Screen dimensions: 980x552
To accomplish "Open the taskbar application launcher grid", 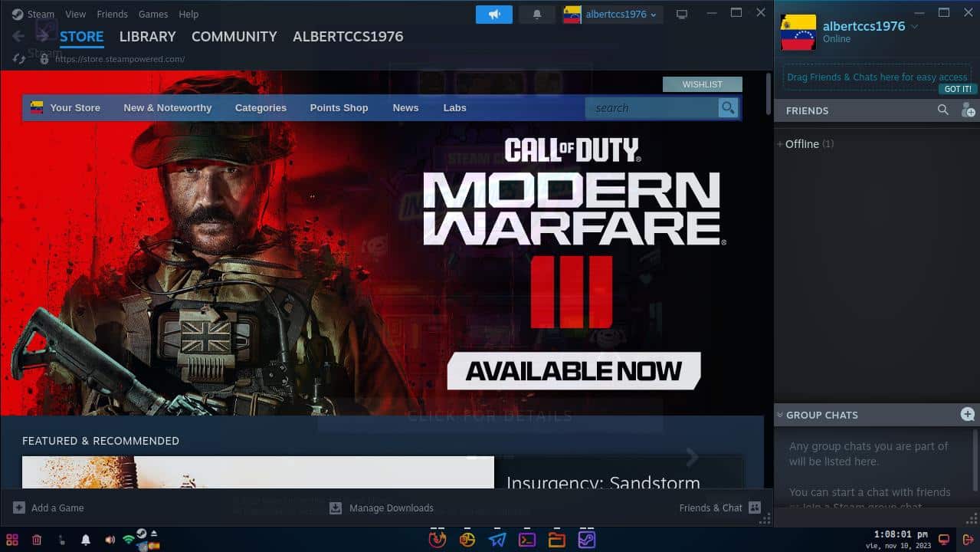I will coord(12,540).
